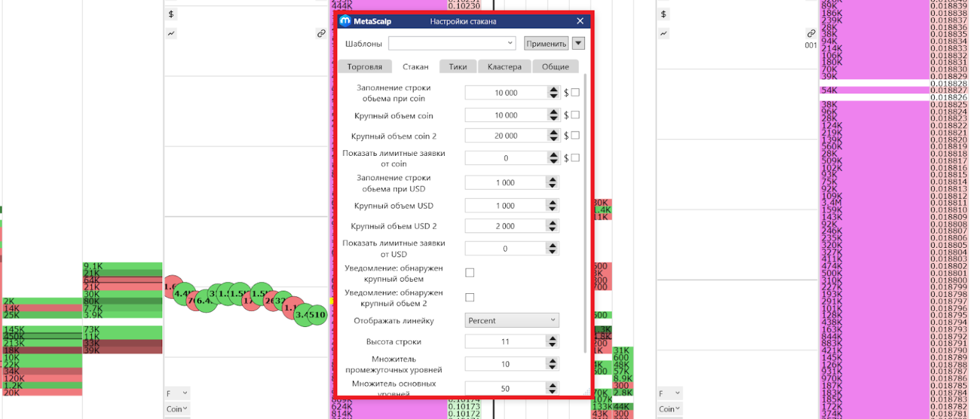Open the arrow menu next to Применить

(578, 43)
